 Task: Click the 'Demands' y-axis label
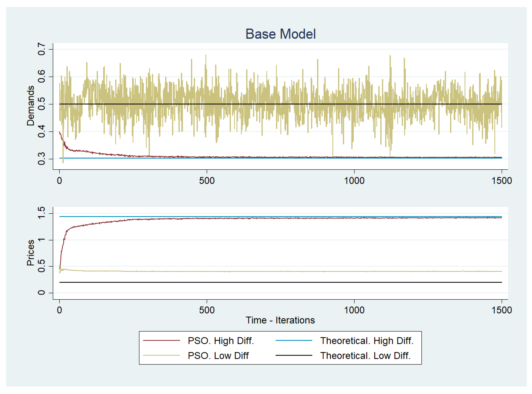pos(30,106)
